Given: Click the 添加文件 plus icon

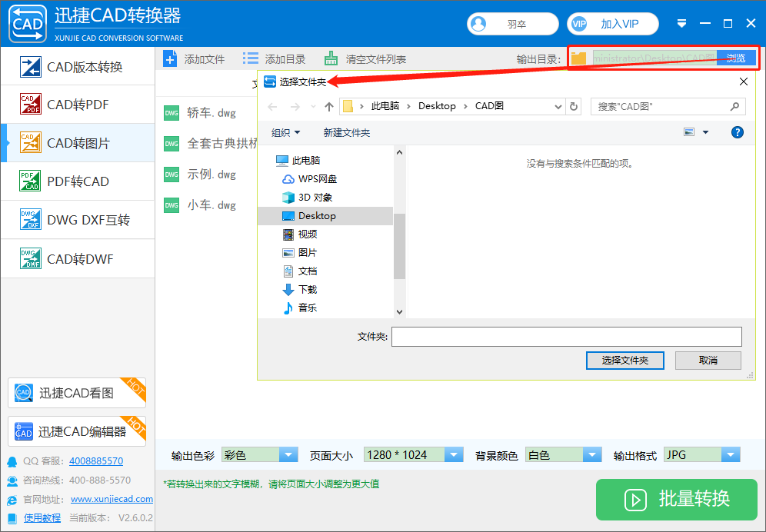Looking at the screenshot, I should pos(170,59).
